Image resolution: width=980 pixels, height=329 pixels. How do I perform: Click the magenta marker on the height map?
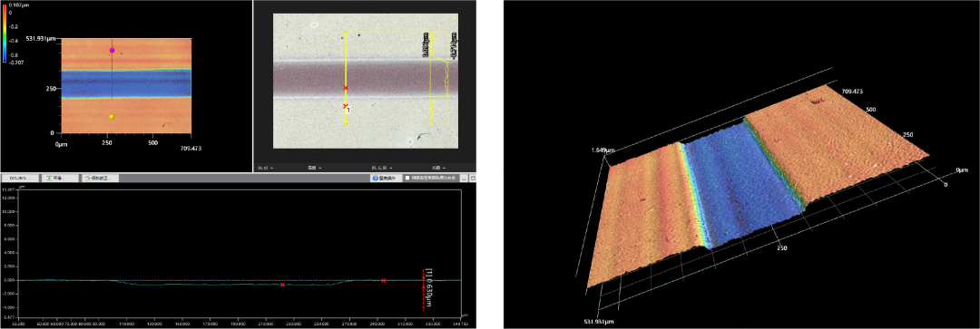112,50
